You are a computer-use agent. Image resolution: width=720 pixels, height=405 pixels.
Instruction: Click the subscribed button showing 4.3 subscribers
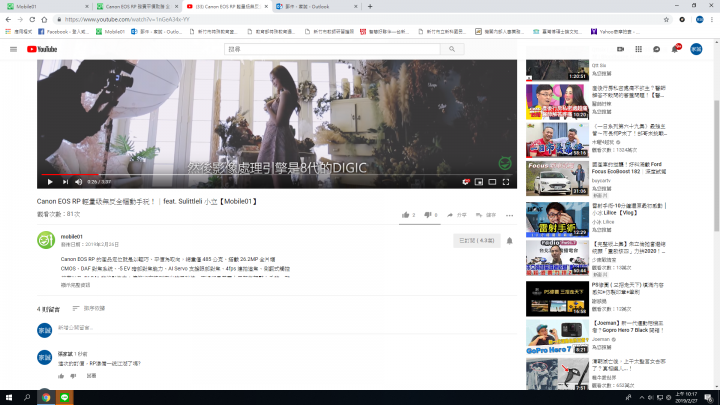[477, 241]
